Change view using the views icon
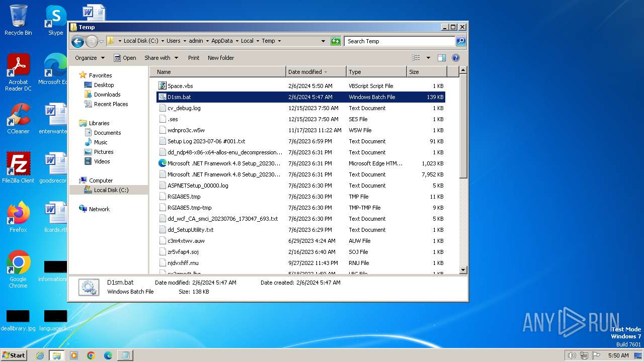 [x=416, y=58]
